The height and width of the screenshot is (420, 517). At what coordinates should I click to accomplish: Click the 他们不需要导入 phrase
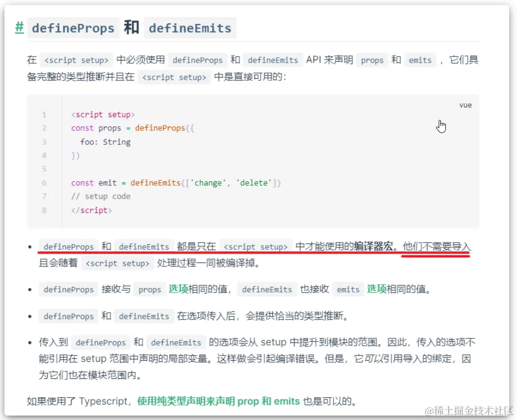coord(437,246)
